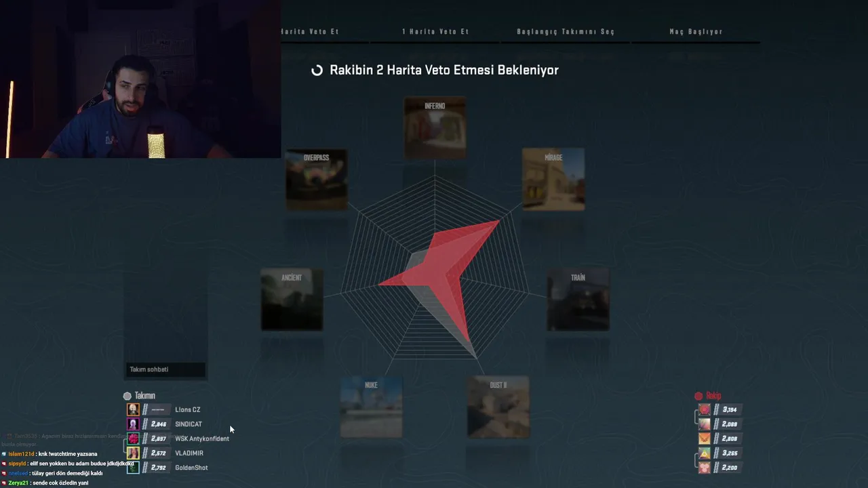Select the Ancient map thumbnail
Screen dimensions: 868x488
click(292, 299)
